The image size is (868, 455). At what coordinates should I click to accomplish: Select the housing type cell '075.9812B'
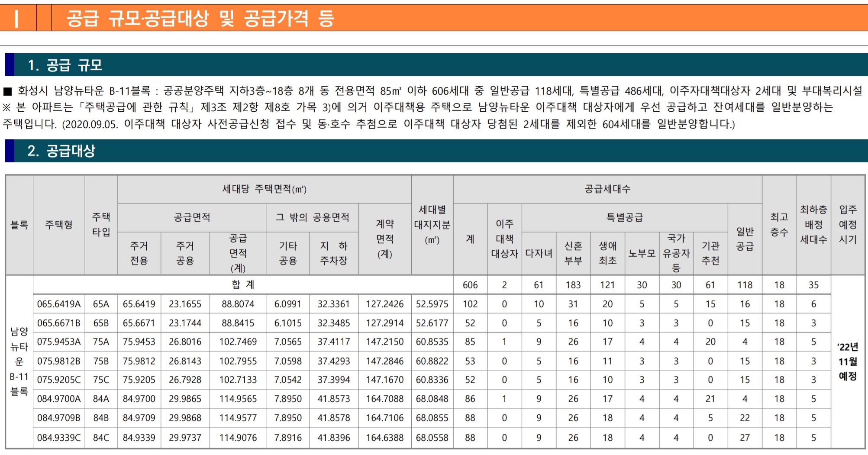coord(59,361)
